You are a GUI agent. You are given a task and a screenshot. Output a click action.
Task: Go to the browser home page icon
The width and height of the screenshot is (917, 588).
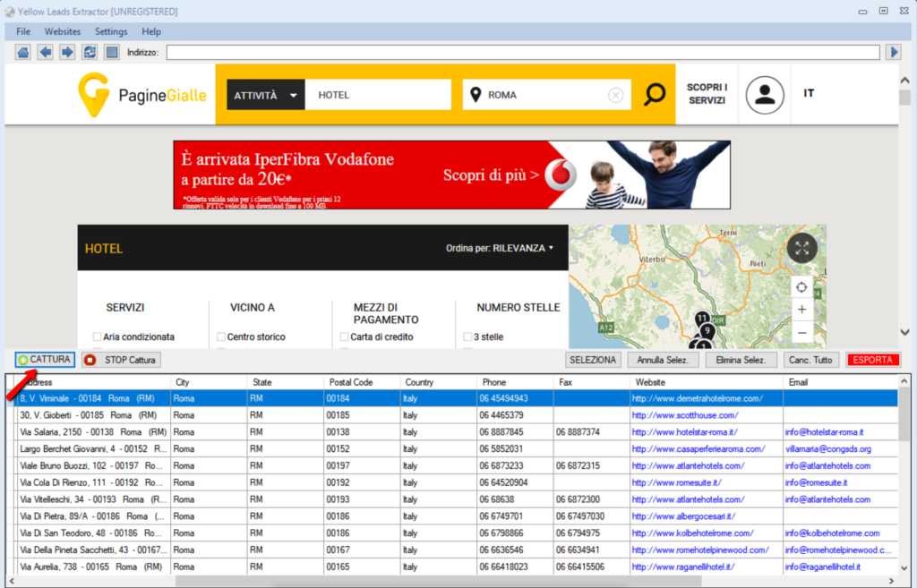click(x=22, y=53)
